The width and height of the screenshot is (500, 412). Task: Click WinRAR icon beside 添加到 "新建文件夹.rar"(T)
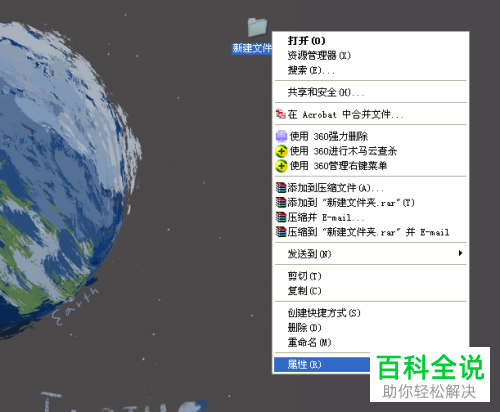(281, 202)
